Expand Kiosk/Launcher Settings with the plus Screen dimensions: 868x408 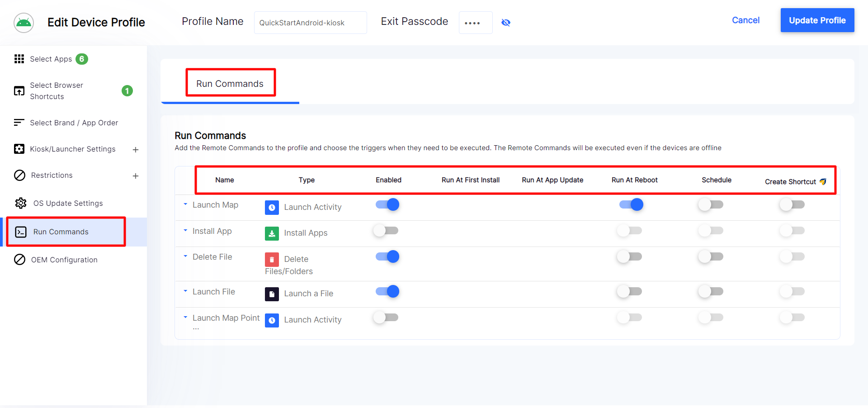[136, 150]
